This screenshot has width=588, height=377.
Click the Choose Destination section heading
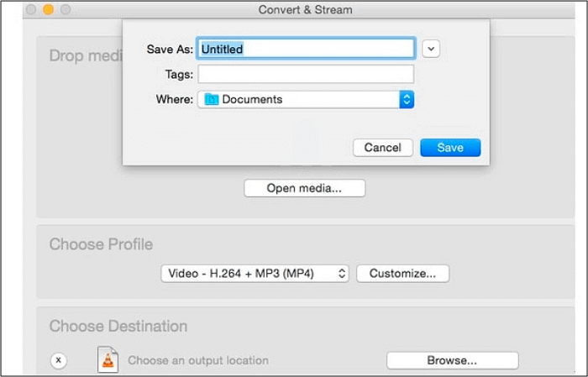coord(118,326)
